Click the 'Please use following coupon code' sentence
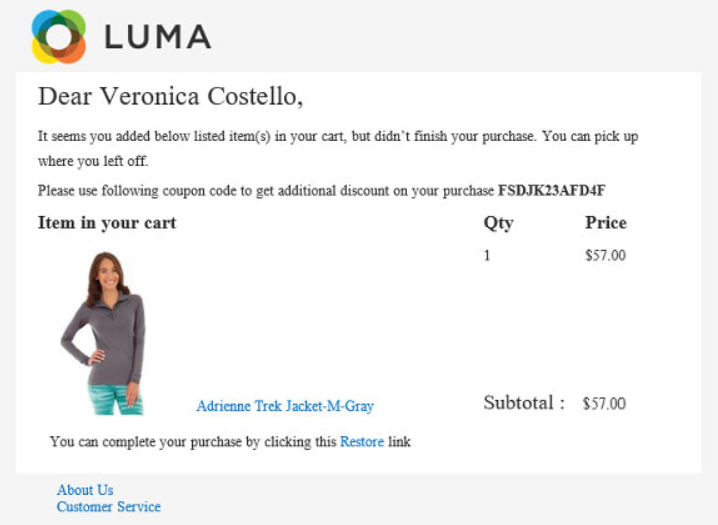This screenshot has height=525, width=718. tap(266, 190)
